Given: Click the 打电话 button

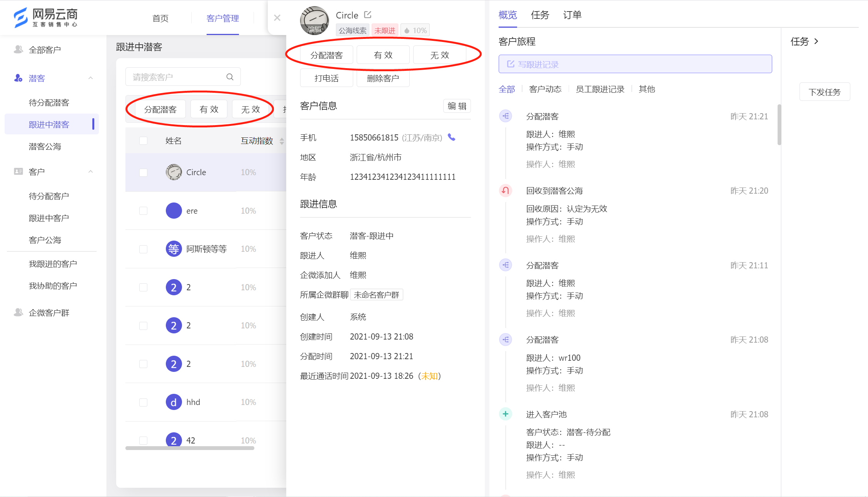Looking at the screenshot, I should pyautogui.click(x=326, y=78).
